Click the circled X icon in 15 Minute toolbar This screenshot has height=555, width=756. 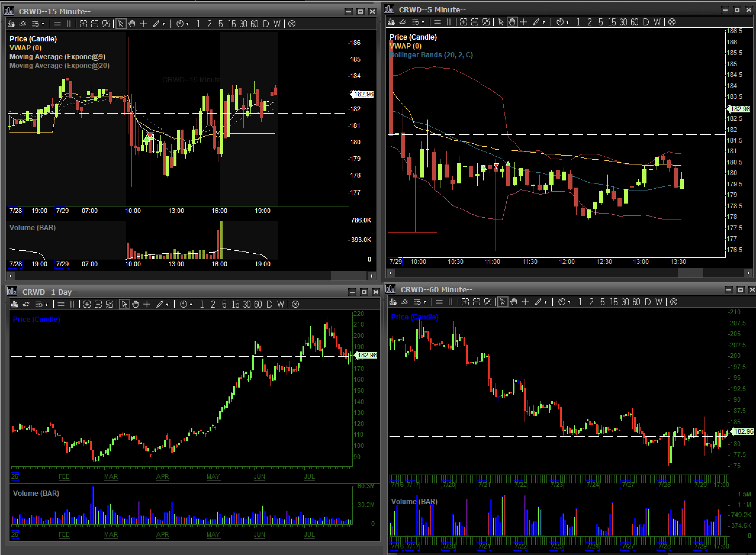tap(292, 24)
